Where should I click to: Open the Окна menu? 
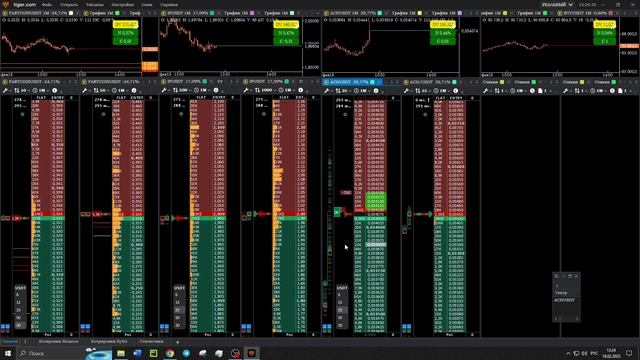pyautogui.click(x=147, y=5)
